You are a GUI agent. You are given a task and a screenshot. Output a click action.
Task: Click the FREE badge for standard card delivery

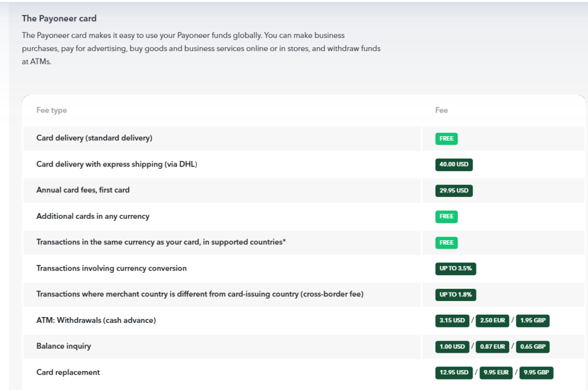(446, 139)
